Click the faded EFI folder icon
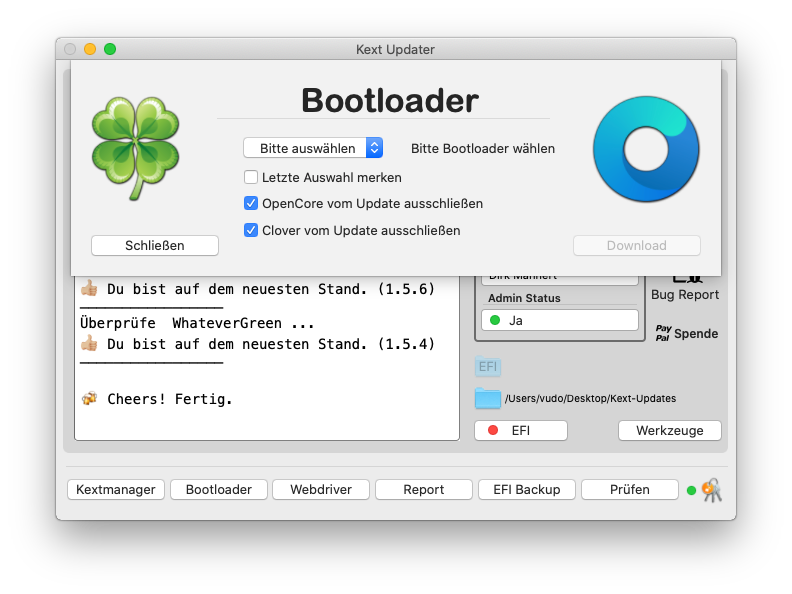The height and width of the screenshot is (594, 792). [x=487, y=367]
